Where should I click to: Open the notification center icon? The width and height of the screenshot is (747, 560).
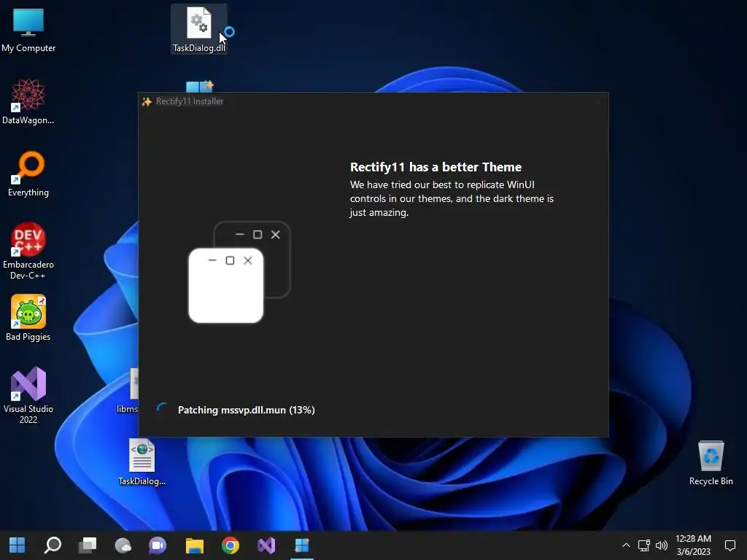[x=730, y=545]
